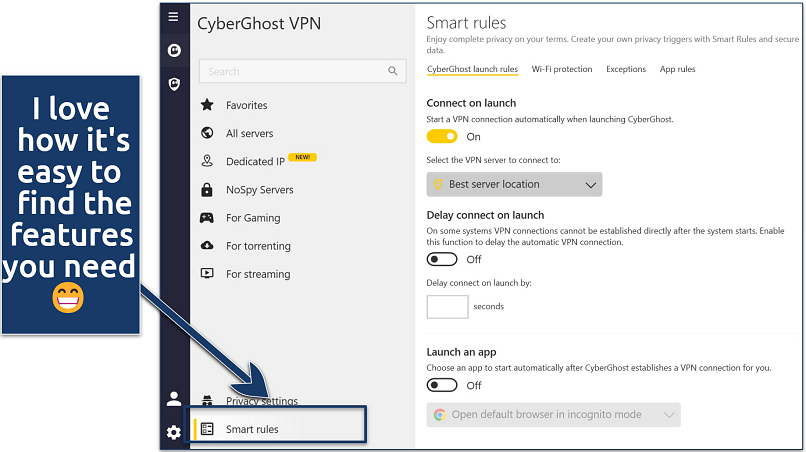Click 'Delay connect on launch by:' label

479,283
